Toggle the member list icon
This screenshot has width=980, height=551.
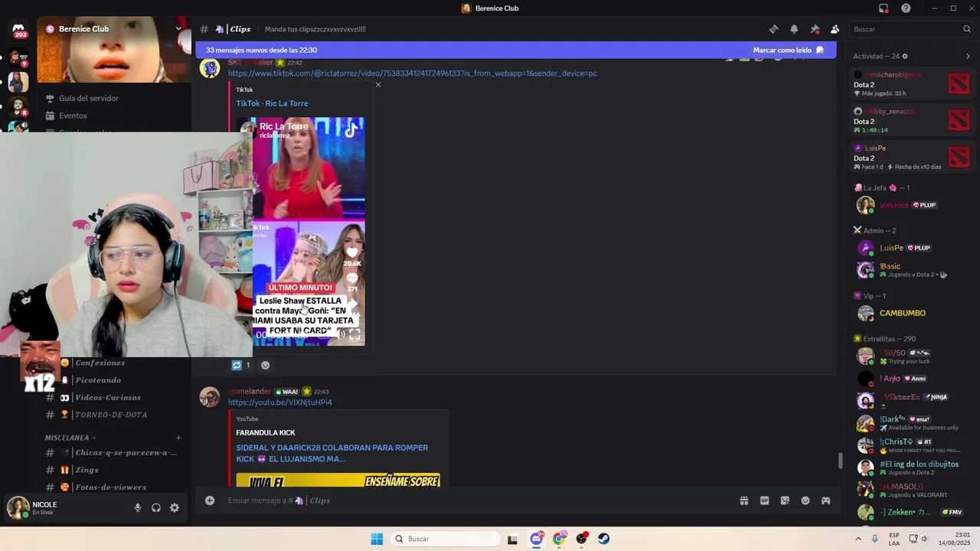(x=835, y=29)
